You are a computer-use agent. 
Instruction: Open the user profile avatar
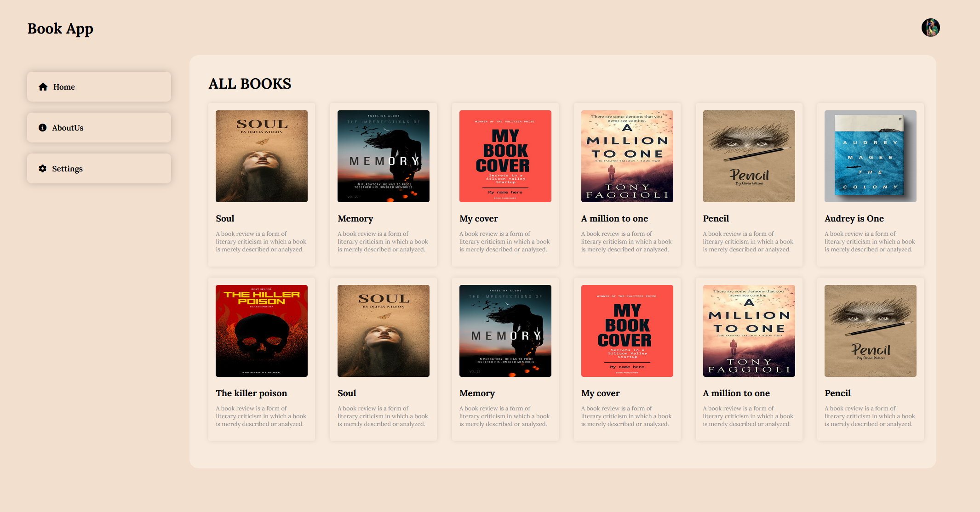(x=930, y=28)
